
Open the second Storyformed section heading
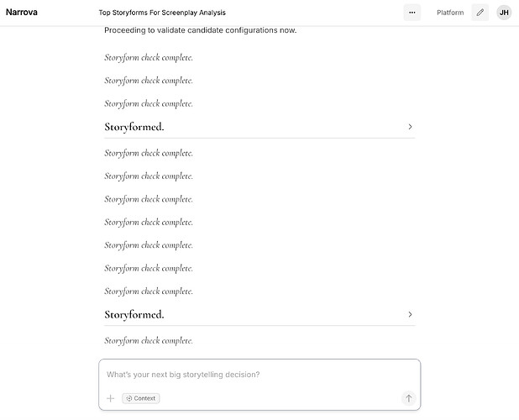(x=134, y=314)
